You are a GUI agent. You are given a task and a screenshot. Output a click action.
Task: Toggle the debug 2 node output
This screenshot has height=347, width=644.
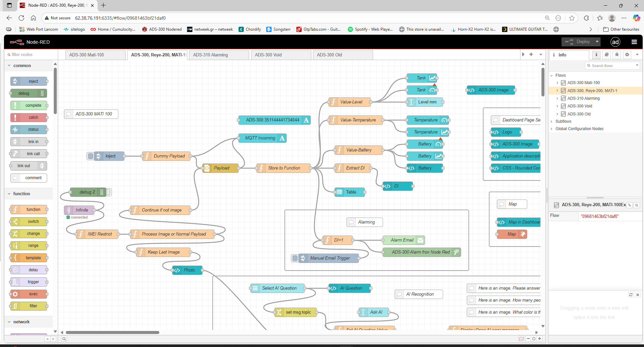pyautogui.click(x=109, y=192)
